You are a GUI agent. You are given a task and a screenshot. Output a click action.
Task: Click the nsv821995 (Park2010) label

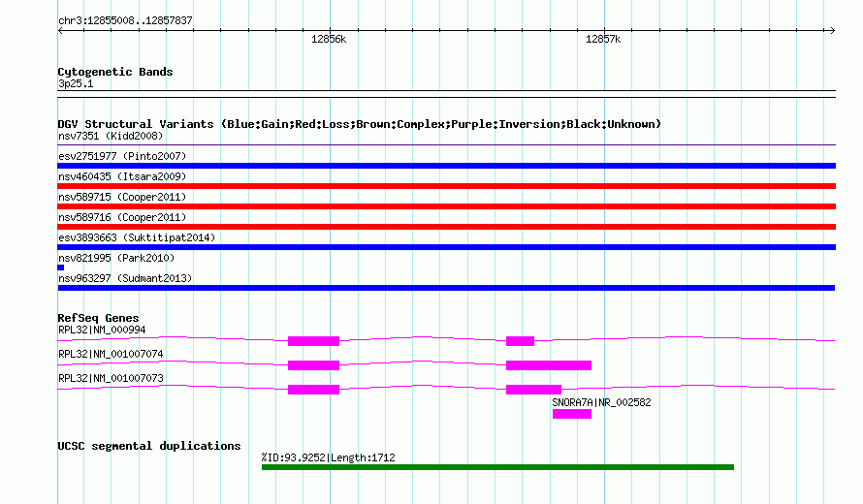pyautogui.click(x=116, y=258)
